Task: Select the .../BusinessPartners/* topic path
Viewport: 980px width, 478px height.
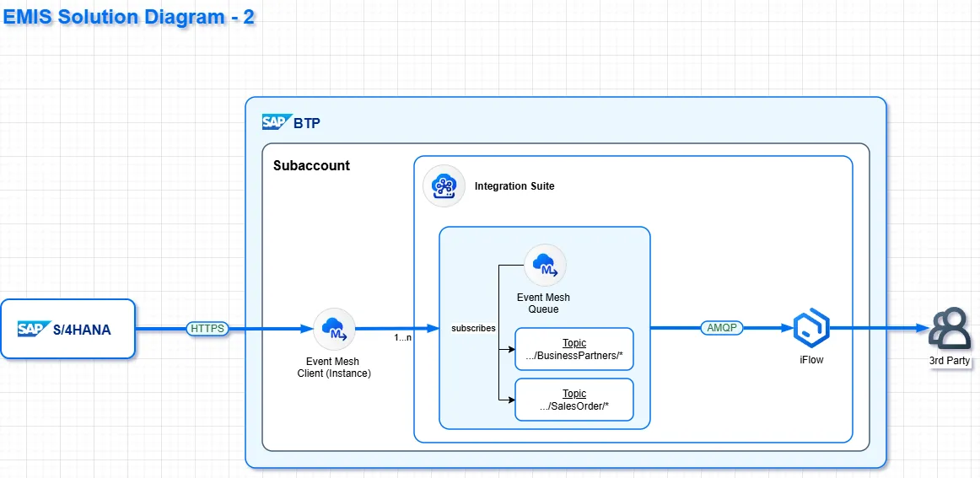Action: pos(574,356)
